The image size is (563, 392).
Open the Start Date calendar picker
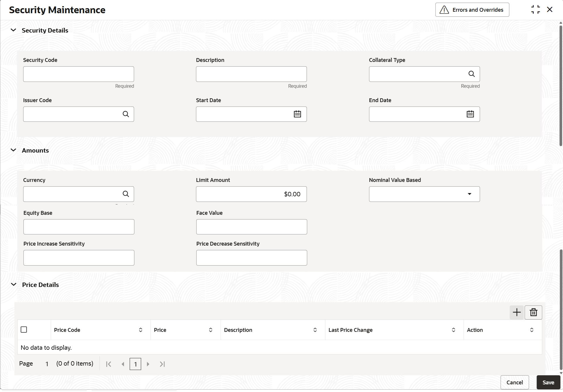(297, 114)
